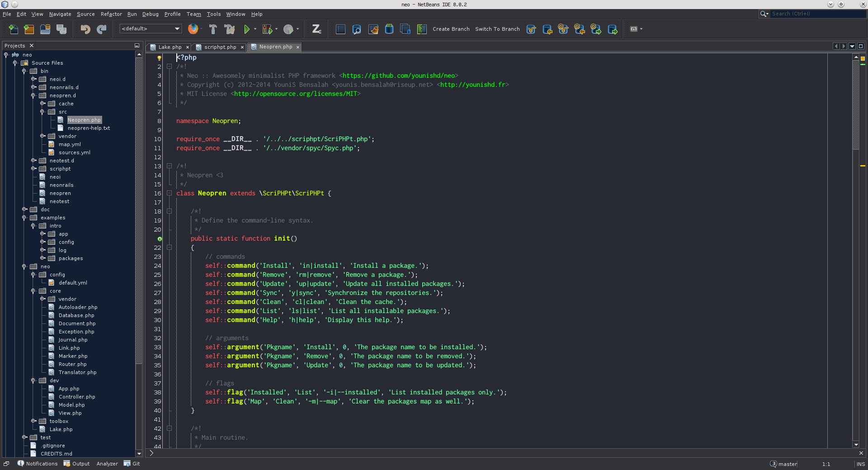Open the <default> configuration combo box
Viewport: 868px width, 470px height.
click(151, 28)
